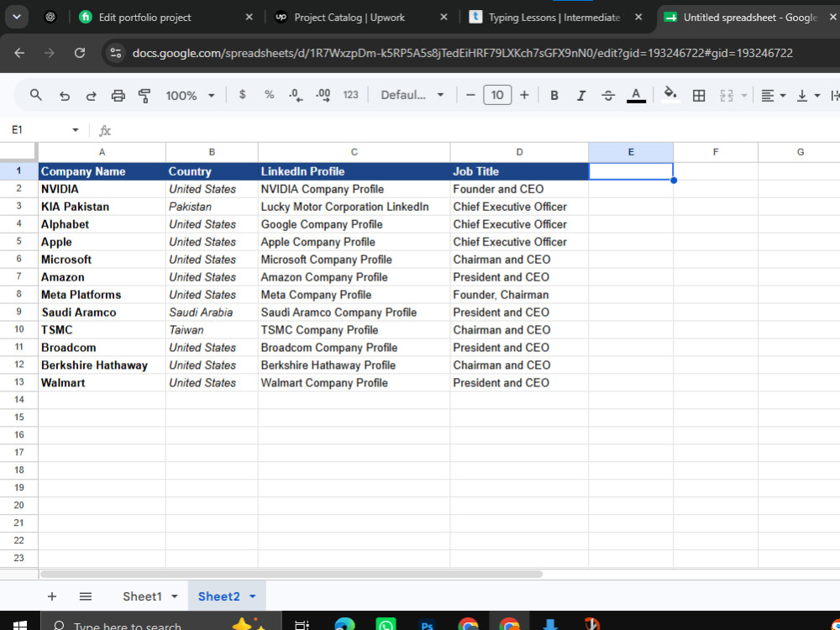Viewport: 840px width, 630px height.
Task: Click cell 'Lucky Motor Corporation LinkedIn'
Action: pyautogui.click(x=354, y=207)
